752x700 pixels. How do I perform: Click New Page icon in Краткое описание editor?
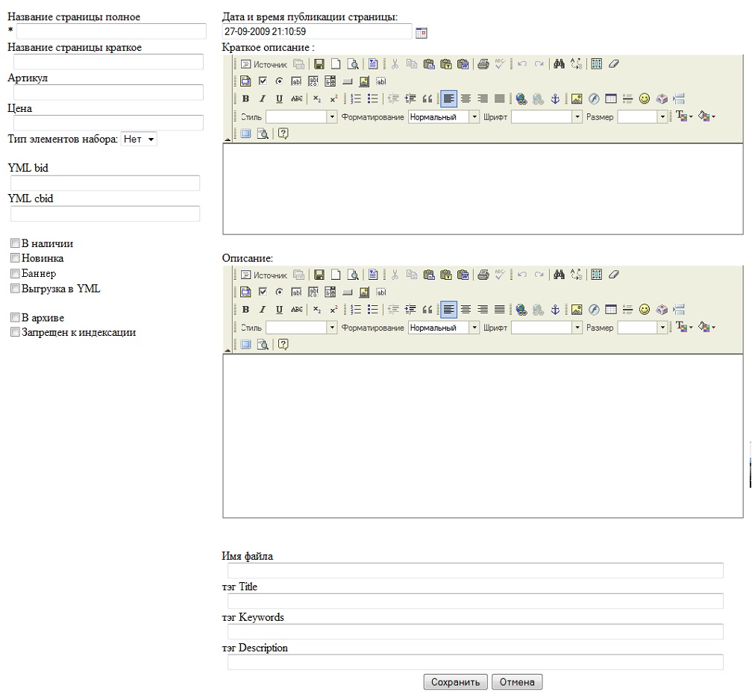point(336,64)
